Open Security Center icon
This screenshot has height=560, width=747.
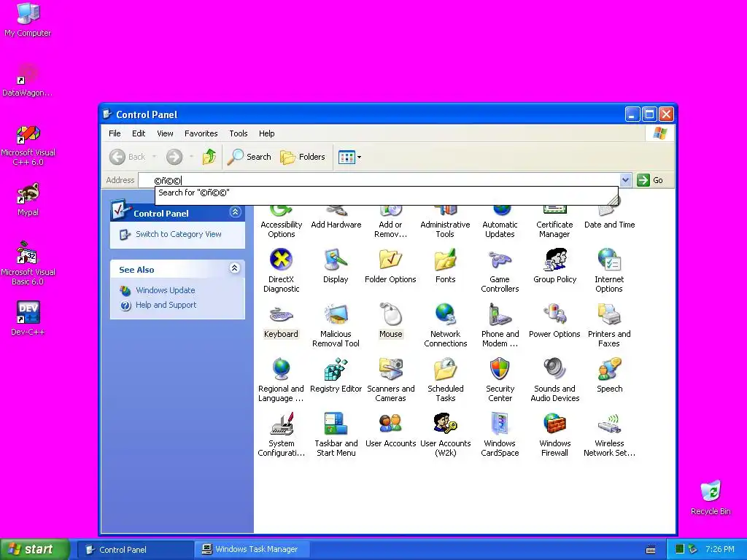coord(500,379)
